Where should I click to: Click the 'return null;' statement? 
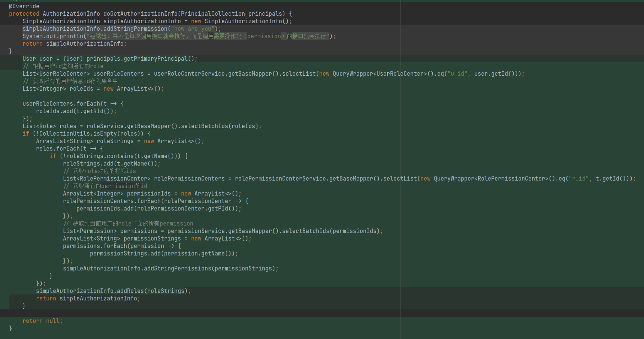pyautogui.click(x=43, y=321)
